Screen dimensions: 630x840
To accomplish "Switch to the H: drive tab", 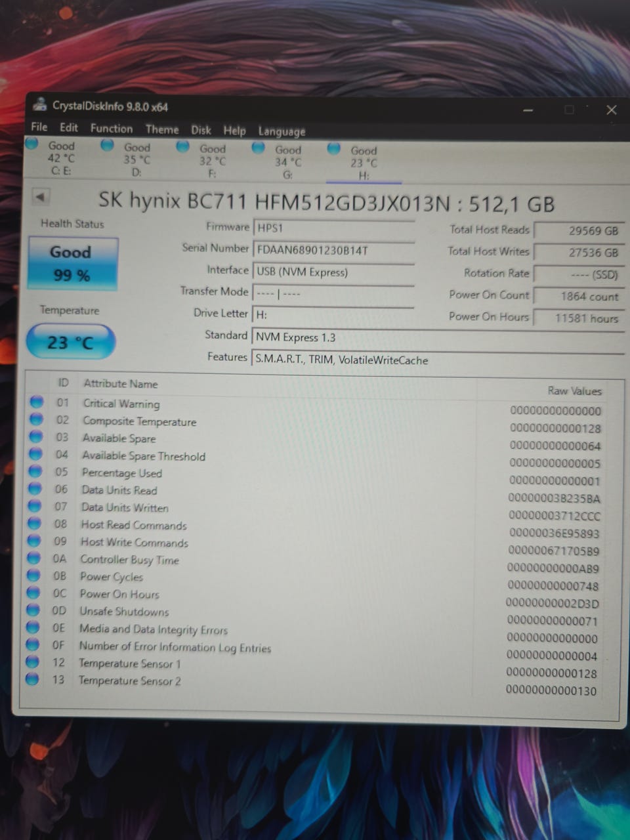I will pyautogui.click(x=363, y=163).
